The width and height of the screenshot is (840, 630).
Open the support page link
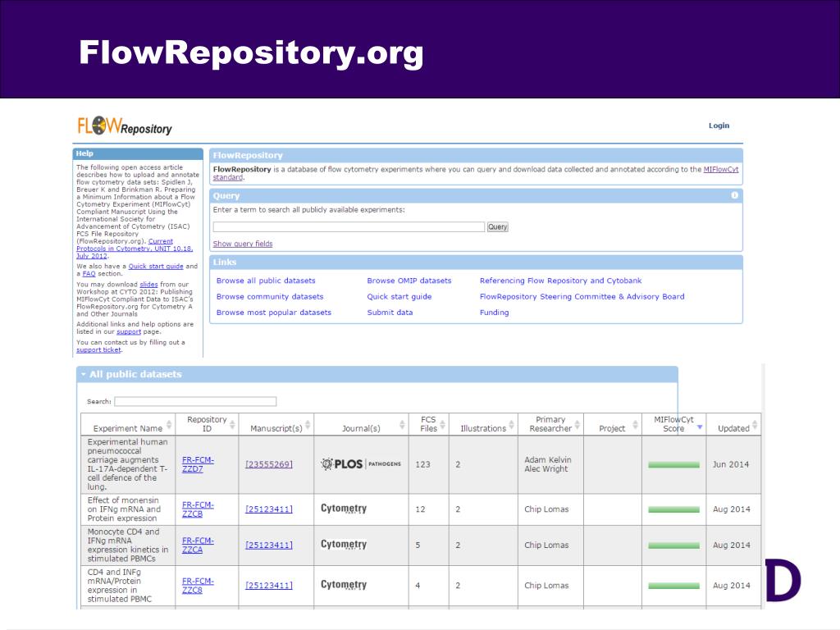click(129, 331)
